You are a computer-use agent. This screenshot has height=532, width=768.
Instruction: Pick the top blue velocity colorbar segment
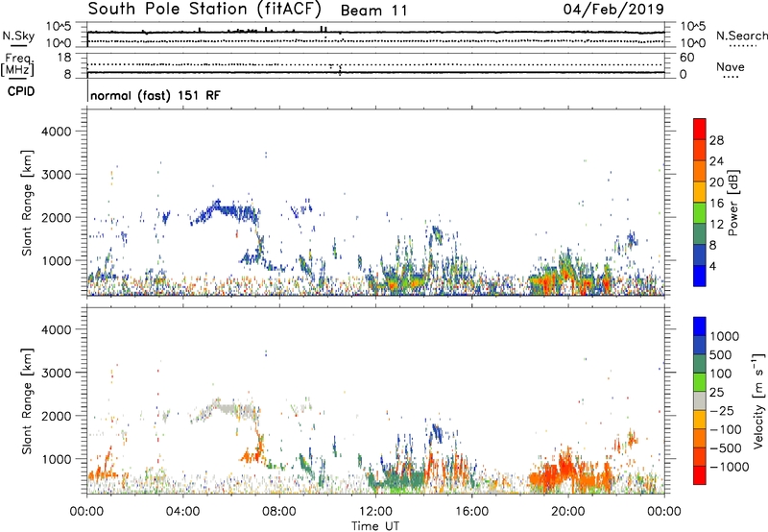[700, 326]
